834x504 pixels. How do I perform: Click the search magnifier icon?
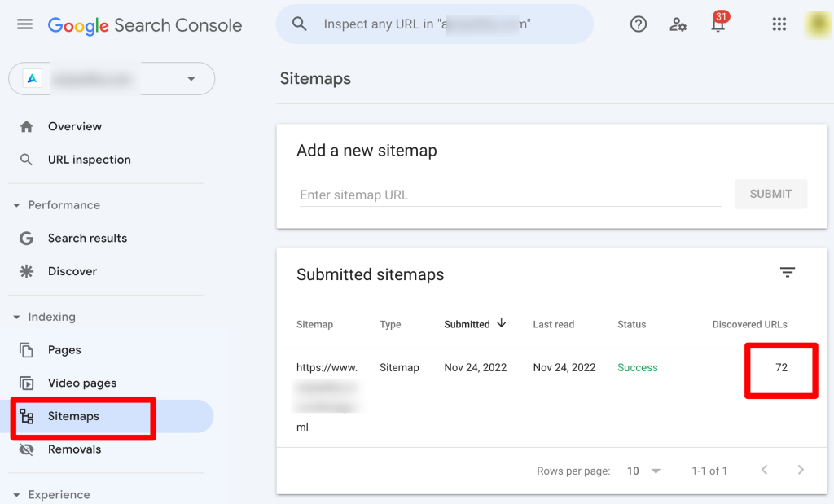pos(300,24)
